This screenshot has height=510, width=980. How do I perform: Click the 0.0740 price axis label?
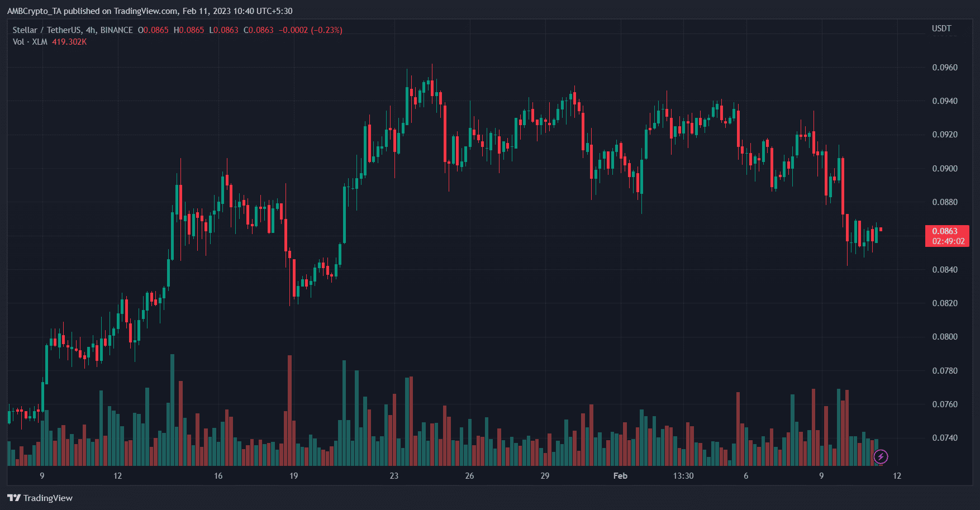945,438
